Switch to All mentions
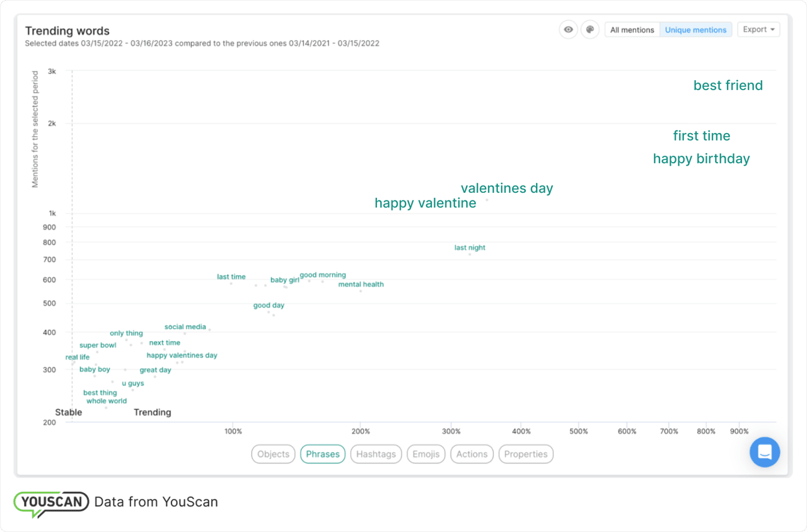This screenshot has width=807, height=532. 632,30
